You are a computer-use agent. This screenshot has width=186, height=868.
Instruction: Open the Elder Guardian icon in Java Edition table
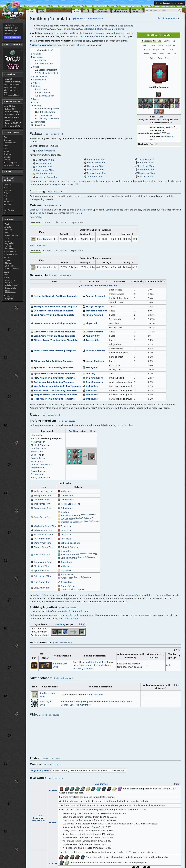(33, 239)
